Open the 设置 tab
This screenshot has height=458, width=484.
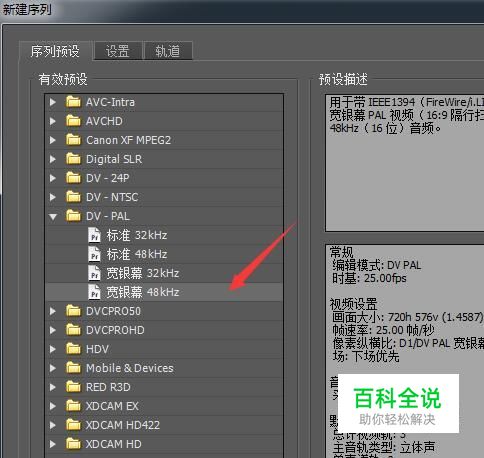click(118, 51)
